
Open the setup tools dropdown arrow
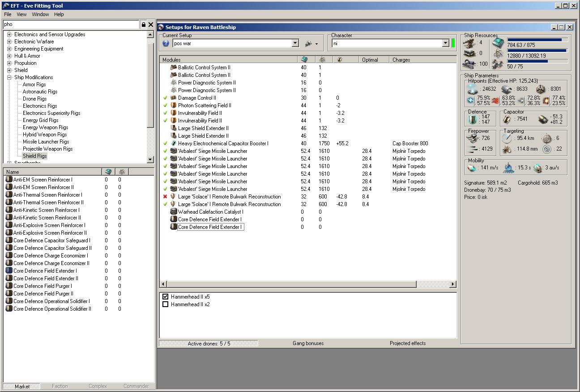pyautogui.click(x=316, y=44)
